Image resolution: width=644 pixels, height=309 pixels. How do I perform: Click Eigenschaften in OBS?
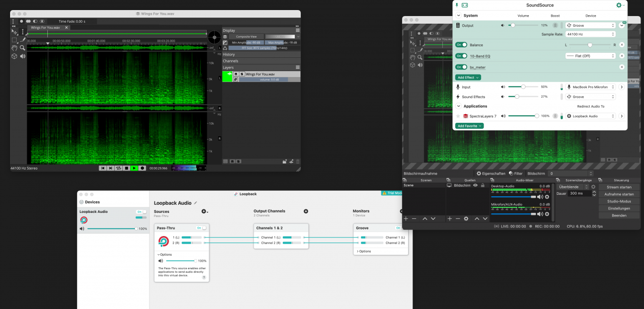[x=491, y=174]
